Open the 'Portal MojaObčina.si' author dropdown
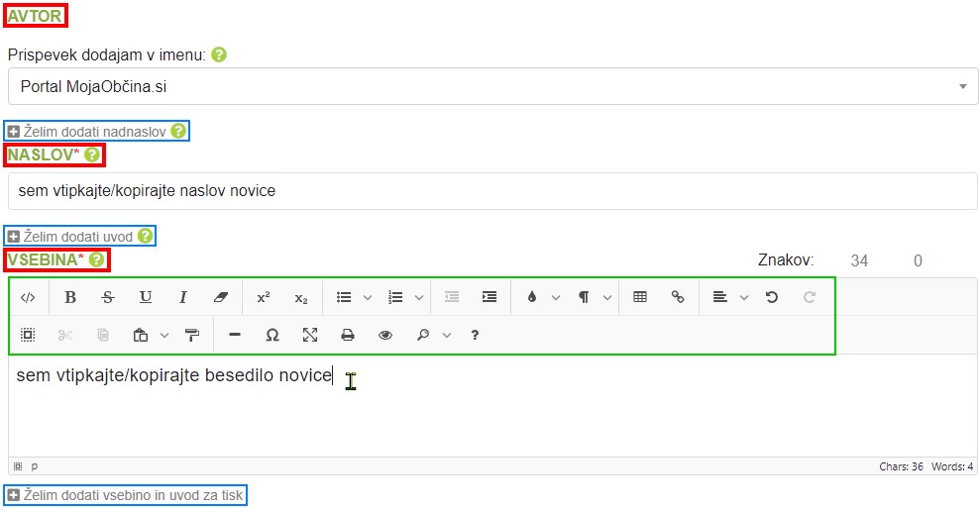This screenshot has width=980, height=512. (492, 86)
